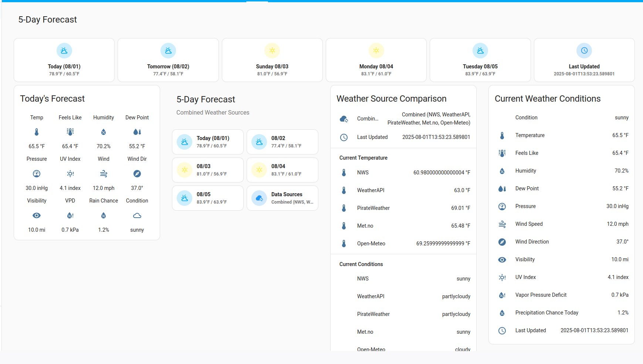This screenshot has height=364, width=643.
Task: Click the Dew Point icon in Today's Forecast
Action: click(x=137, y=132)
